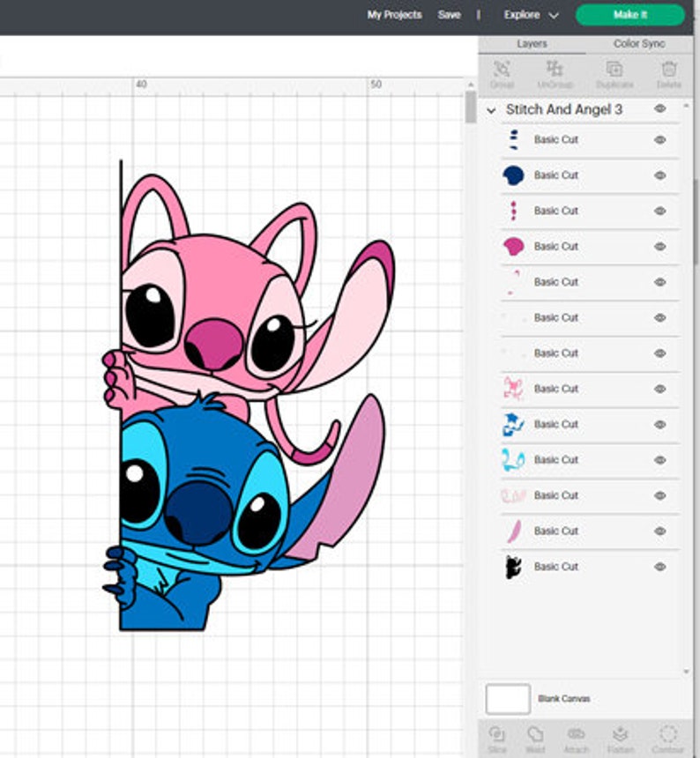Click Basic Cut text beside dark blue blob
Screen dimensions: 700x758
point(556,175)
